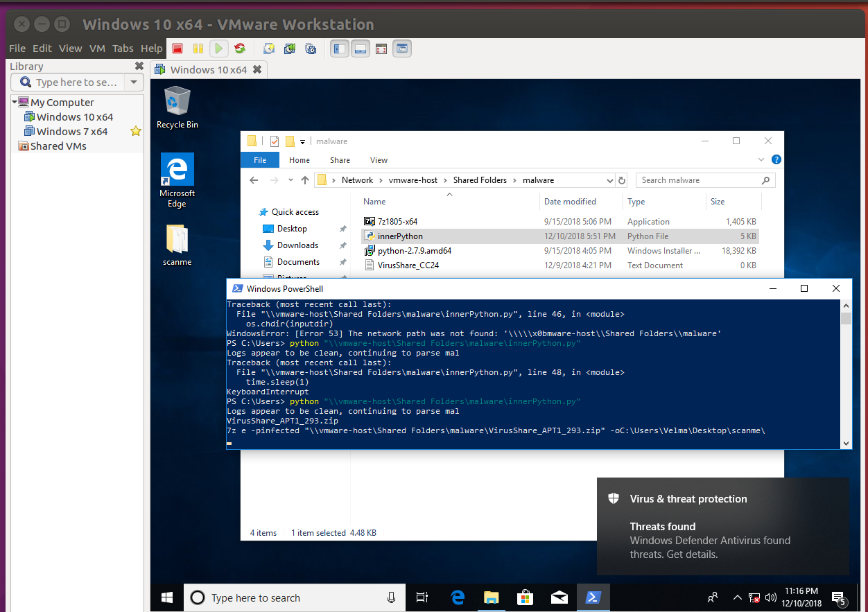This screenshot has width=868, height=612.
Task: Open View tab in Explorer ribbon
Action: pos(379,160)
